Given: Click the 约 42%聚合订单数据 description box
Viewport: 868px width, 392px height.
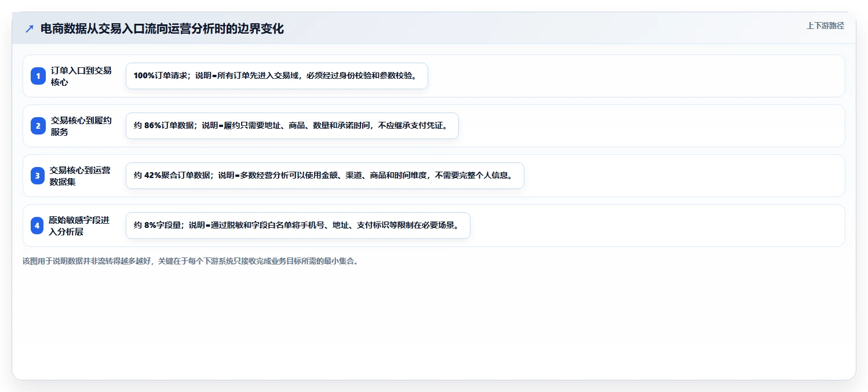Looking at the screenshot, I should pos(325,176).
